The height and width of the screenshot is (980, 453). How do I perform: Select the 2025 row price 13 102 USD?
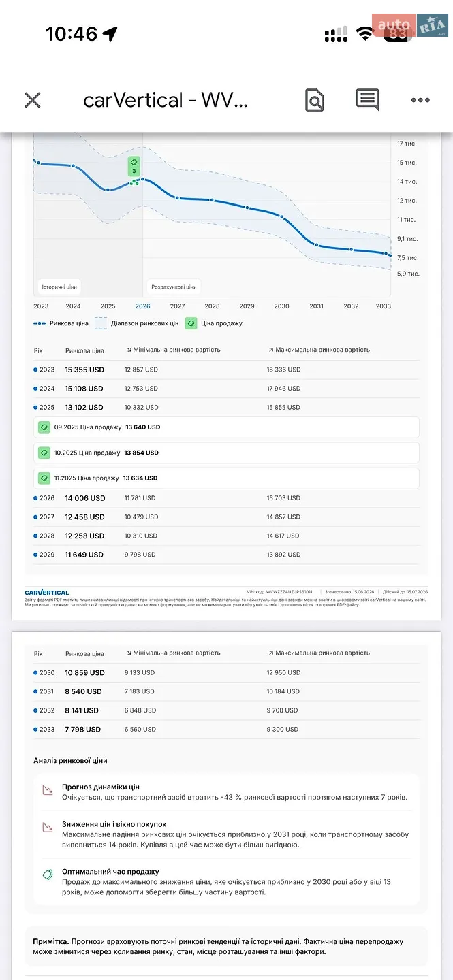tap(84, 408)
